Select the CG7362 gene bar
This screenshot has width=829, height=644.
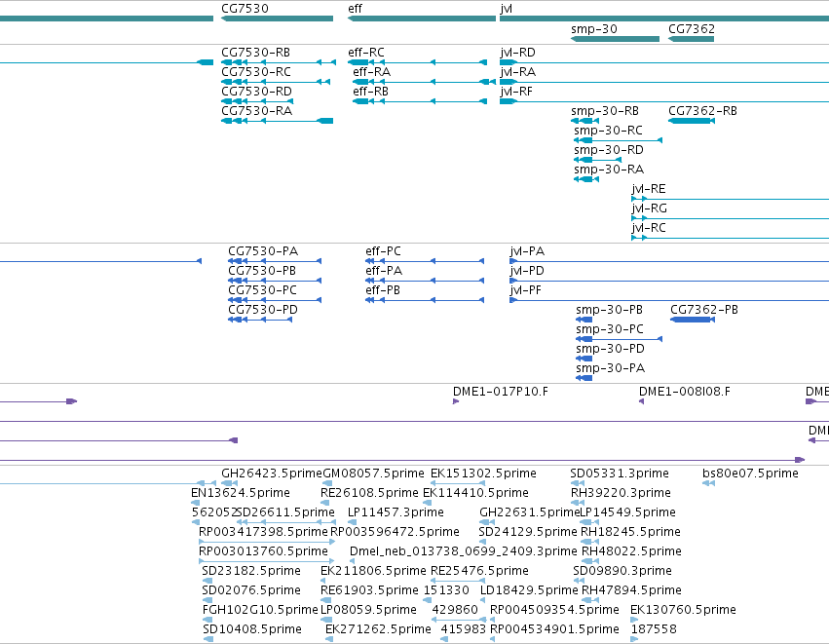click(691, 39)
